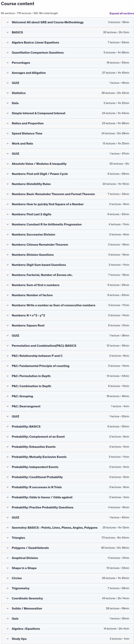Expand the Circles section chevron
Screen dimensions: 134x644
coord(8,578)
